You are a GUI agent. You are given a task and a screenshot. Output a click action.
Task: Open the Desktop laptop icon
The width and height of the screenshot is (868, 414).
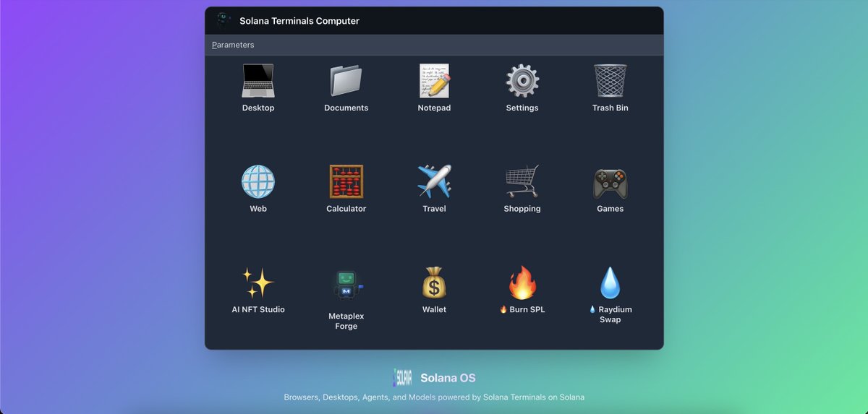pyautogui.click(x=258, y=80)
